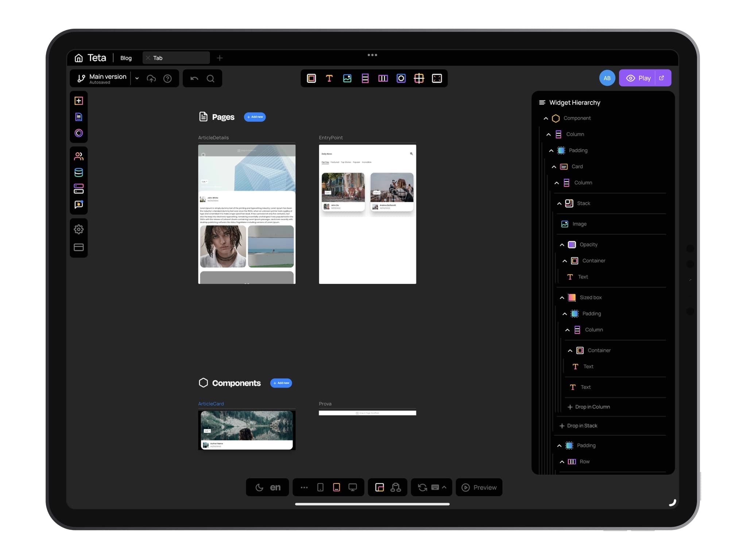
Task: Toggle dark mode with the moon icon
Action: point(259,487)
